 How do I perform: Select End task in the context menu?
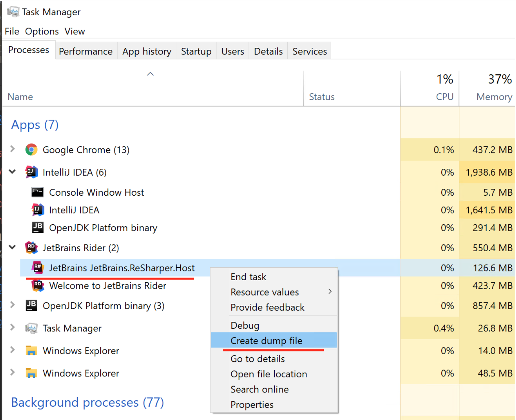[248, 277]
